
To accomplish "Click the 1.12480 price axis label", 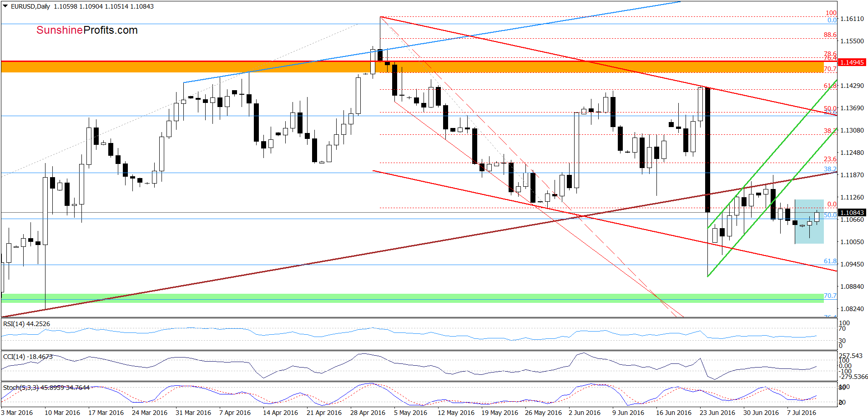I will [852, 153].
